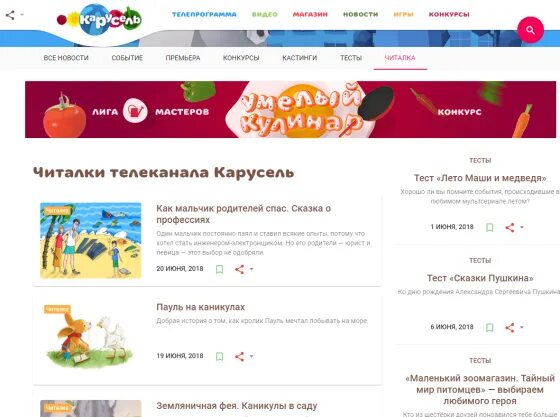Expand share dropdown arrow for Сказки Пушкина test
The width and height of the screenshot is (560, 417).
(522, 327)
